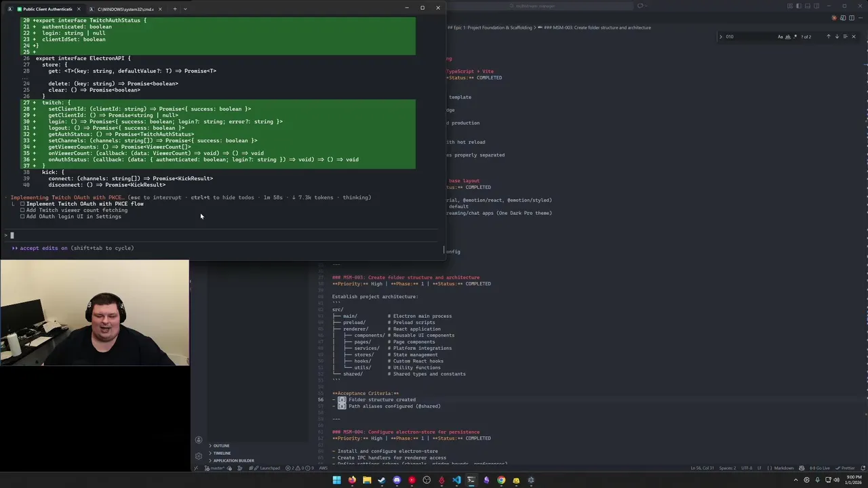Go to next find match
Image resolution: width=868 pixels, height=488 pixels.
pyautogui.click(x=837, y=37)
